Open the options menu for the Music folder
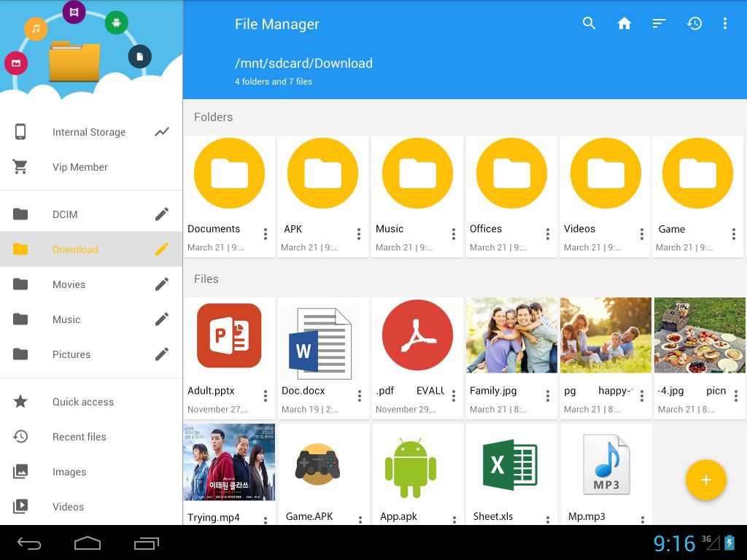The width and height of the screenshot is (747, 560). 453,234
